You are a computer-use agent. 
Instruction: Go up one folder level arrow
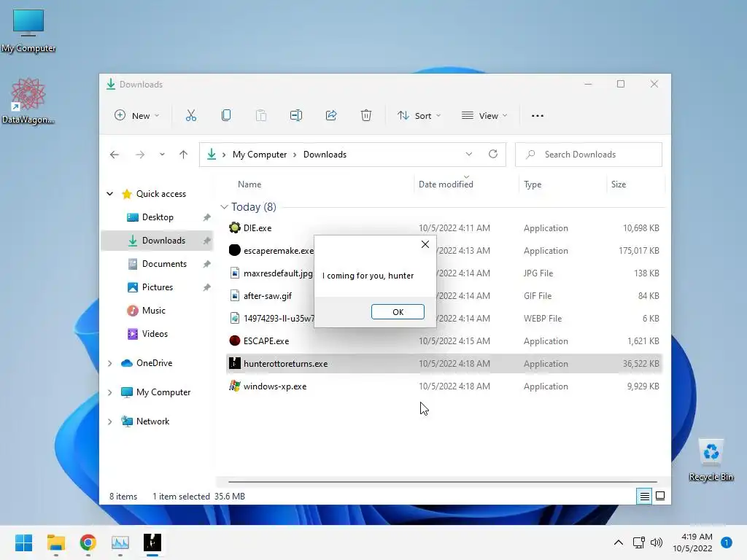(183, 155)
